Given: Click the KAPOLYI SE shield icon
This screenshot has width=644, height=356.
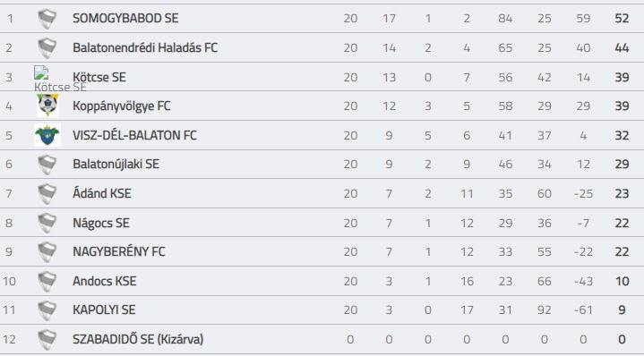Looking at the screenshot, I should [47, 310].
